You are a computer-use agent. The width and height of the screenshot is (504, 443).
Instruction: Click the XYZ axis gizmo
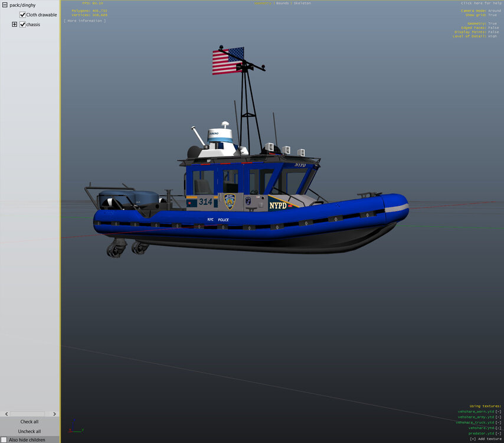pos(76,426)
